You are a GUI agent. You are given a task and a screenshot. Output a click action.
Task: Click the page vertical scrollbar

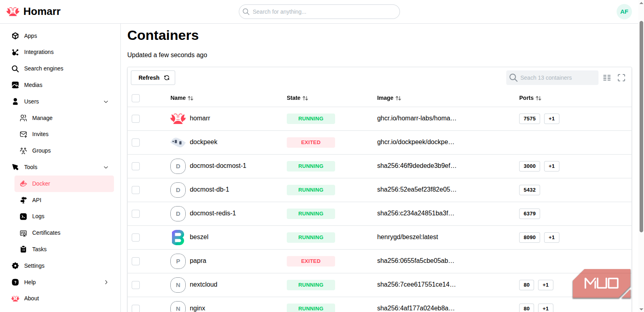click(x=641, y=127)
